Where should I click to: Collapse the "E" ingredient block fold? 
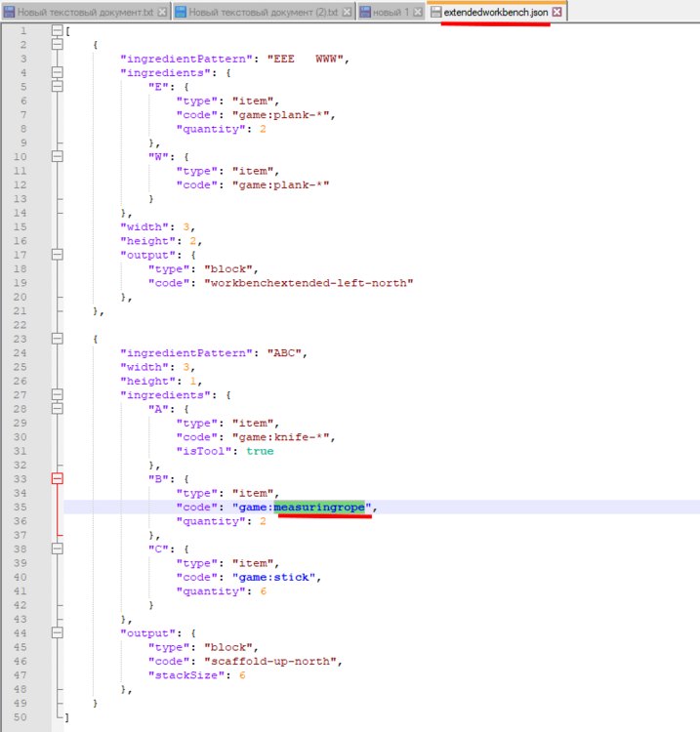pyautogui.click(x=57, y=86)
